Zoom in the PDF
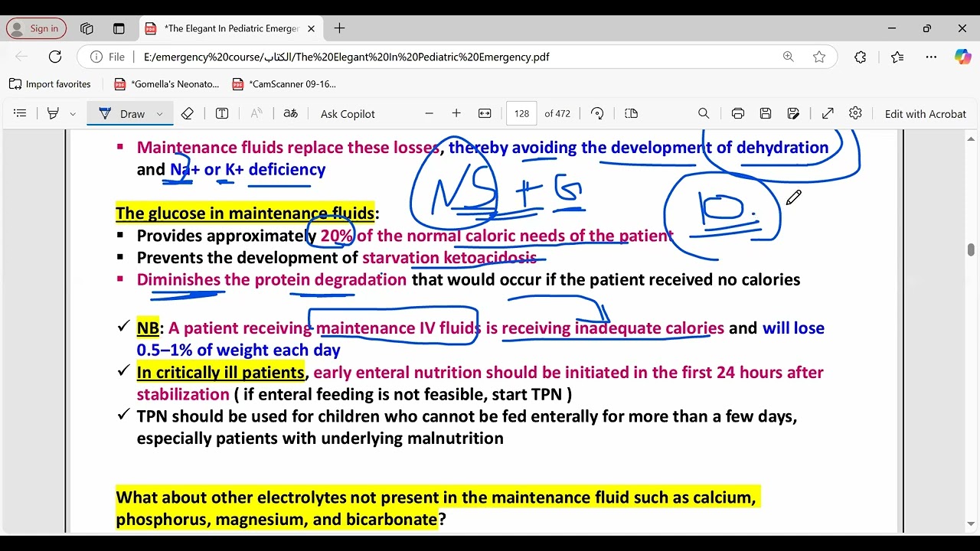Screen dimensions: 980x551 (456, 113)
